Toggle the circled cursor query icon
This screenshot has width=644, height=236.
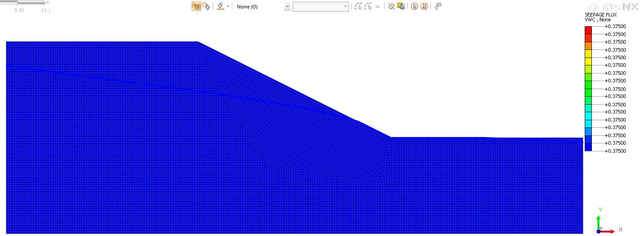[414, 6]
